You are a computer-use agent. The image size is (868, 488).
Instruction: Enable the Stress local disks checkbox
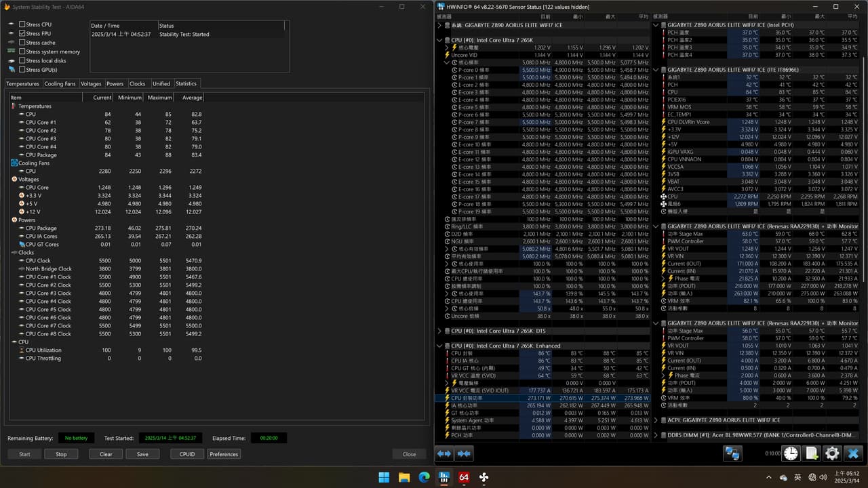22,60
